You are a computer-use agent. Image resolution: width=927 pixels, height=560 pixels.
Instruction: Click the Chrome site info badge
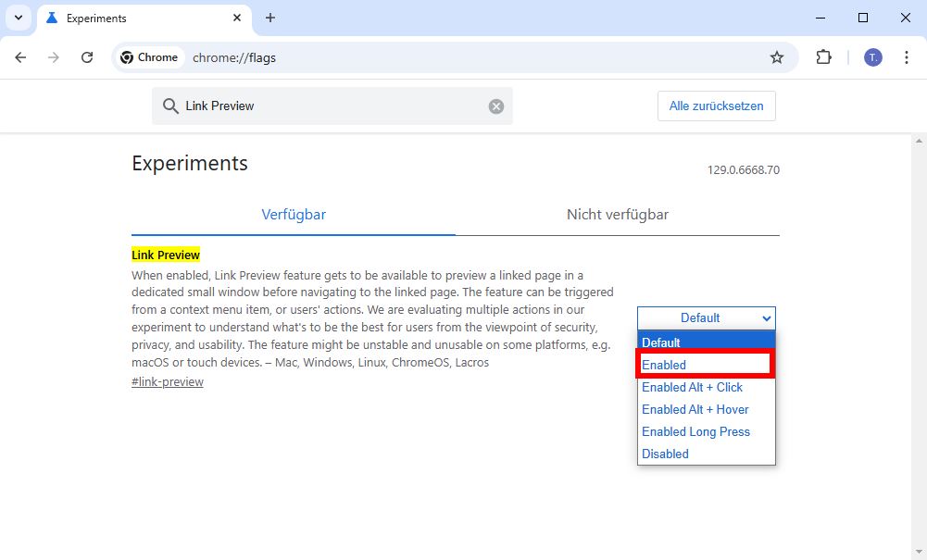[x=148, y=56]
